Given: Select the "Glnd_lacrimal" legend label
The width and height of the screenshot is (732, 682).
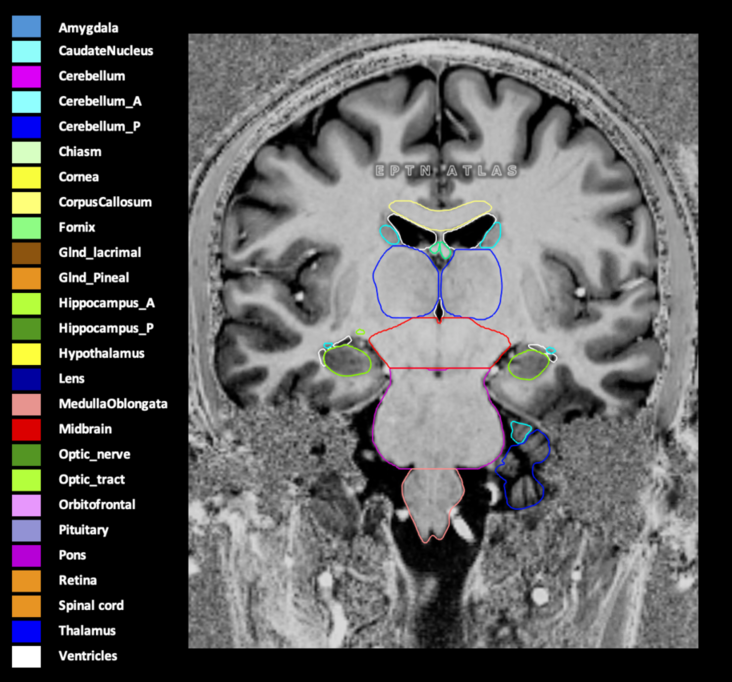Looking at the screenshot, I should [100, 253].
